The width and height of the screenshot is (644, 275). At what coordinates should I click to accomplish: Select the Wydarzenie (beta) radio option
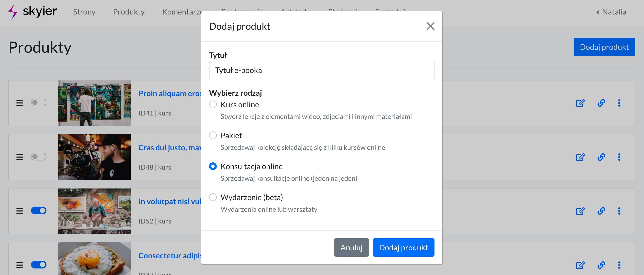click(213, 197)
